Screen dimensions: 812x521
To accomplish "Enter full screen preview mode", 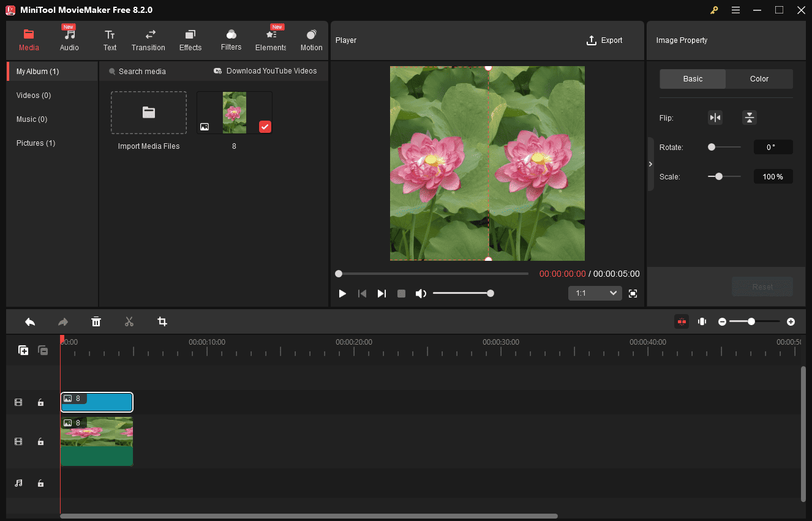I will coord(633,294).
